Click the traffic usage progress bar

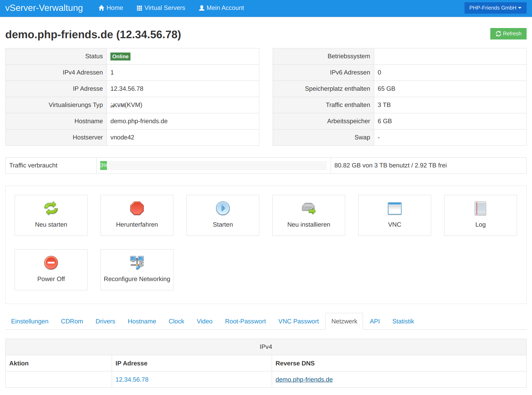(x=213, y=166)
